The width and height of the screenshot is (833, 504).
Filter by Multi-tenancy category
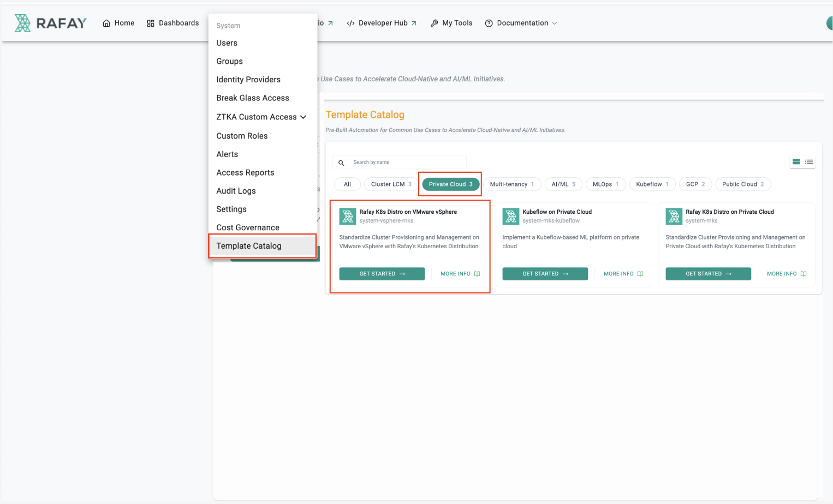[512, 184]
